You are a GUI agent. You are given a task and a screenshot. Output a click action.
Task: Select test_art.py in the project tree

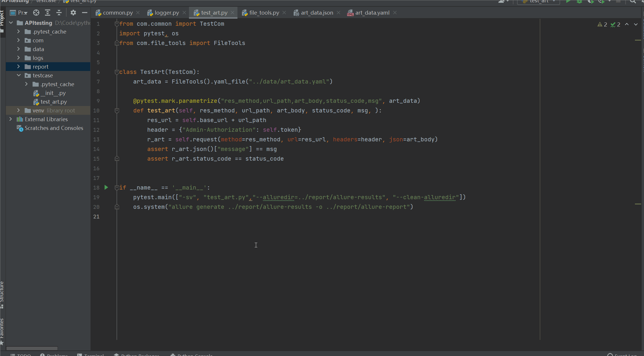53,102
